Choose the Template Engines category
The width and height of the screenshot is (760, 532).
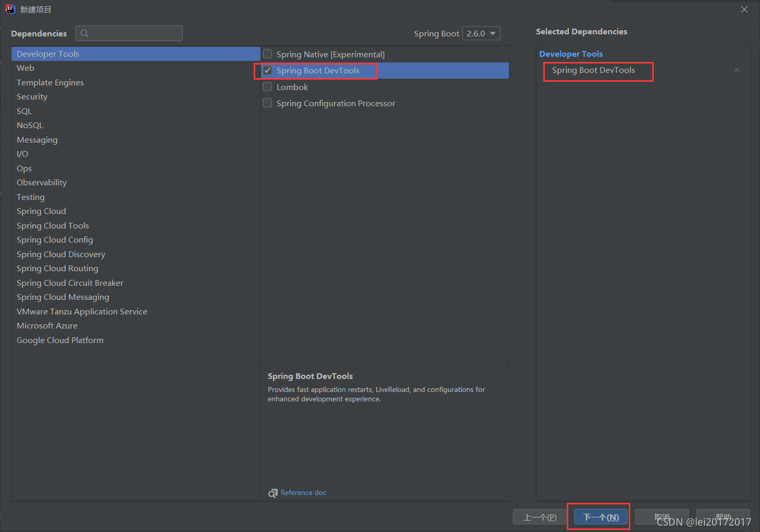136,82
